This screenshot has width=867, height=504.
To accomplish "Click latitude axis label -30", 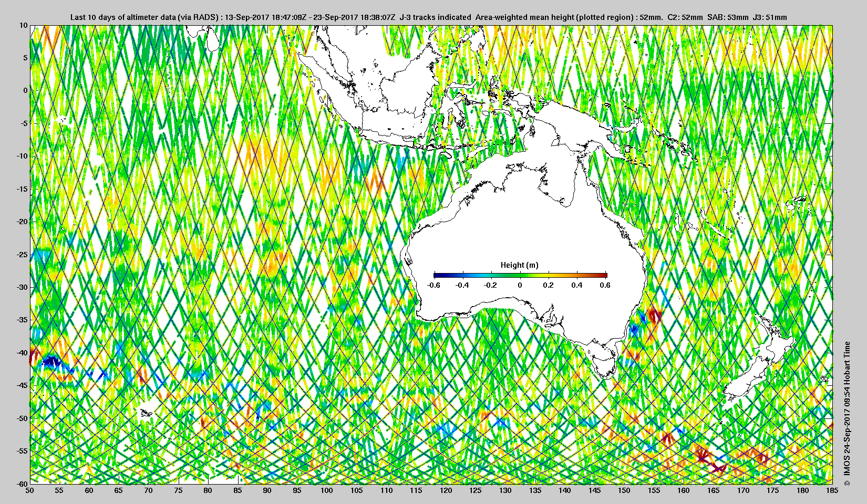I will click(22, 287).
